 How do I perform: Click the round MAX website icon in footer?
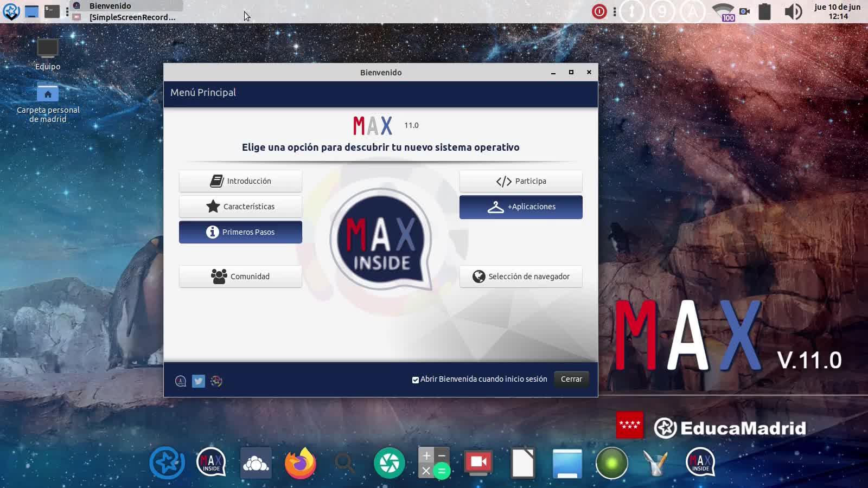click(181, 381)
